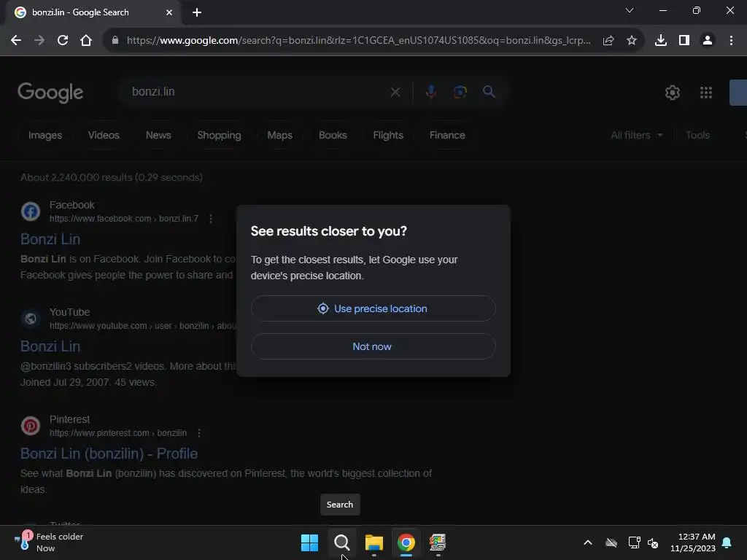Screen dimensions: 747x560
Task: Reload the current page
Action: (x=63, y=41)
